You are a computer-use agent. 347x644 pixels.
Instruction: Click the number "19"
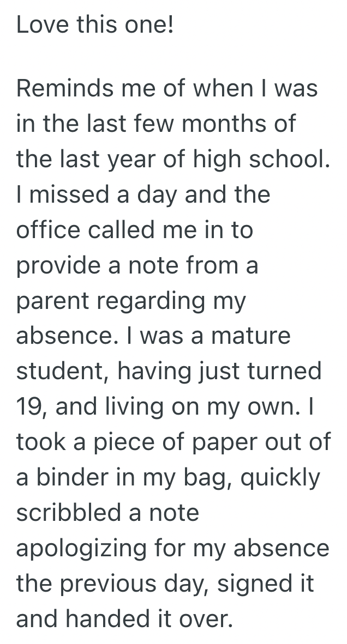click(x=27, y=406)
